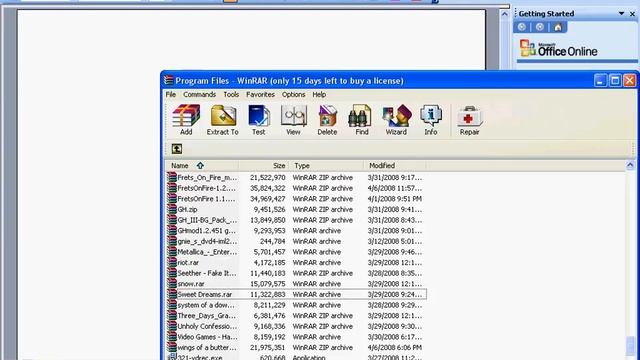Open the Help menu
This screenshot has height=360, width=640.
click(x=319, y=94)
